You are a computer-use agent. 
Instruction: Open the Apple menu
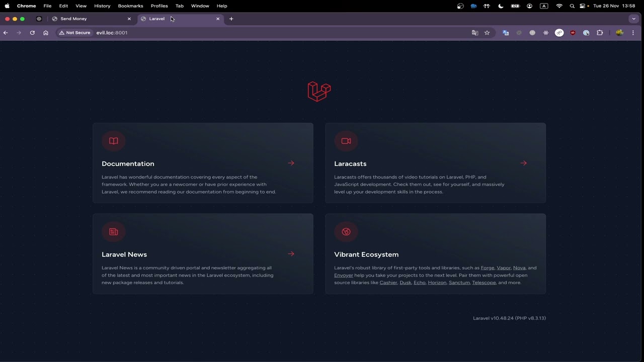(7, 6)
